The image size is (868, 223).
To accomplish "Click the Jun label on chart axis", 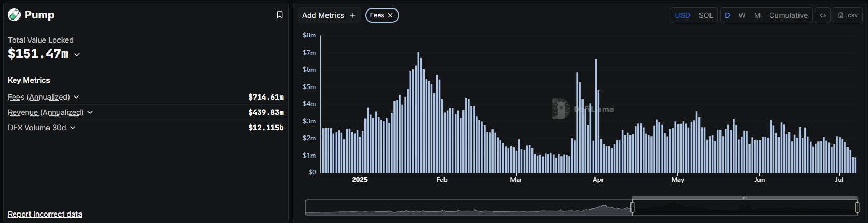I will (759, 180).
